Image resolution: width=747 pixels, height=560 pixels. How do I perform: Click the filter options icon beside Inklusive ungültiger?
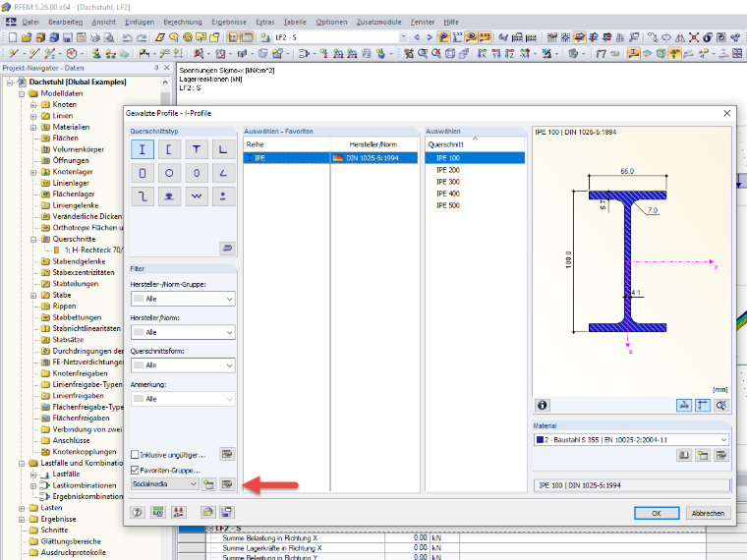pyautogui.click(x=227, y=454)
